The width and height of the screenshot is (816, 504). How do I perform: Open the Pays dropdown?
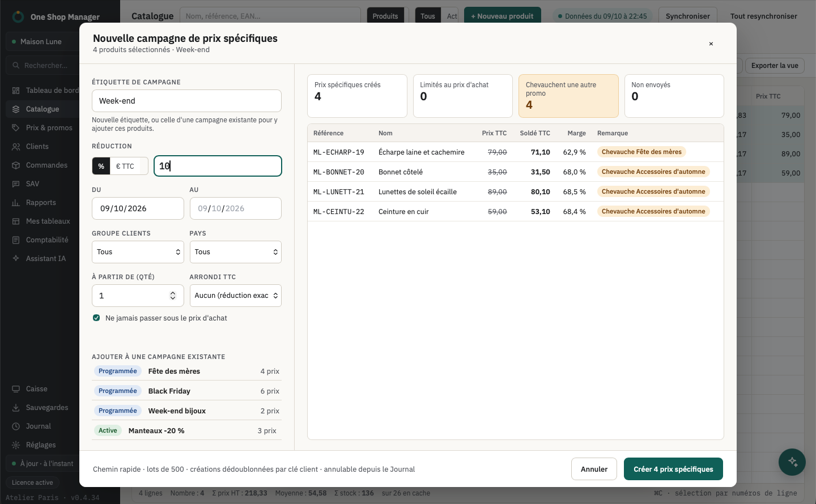(x=236, y=252)
